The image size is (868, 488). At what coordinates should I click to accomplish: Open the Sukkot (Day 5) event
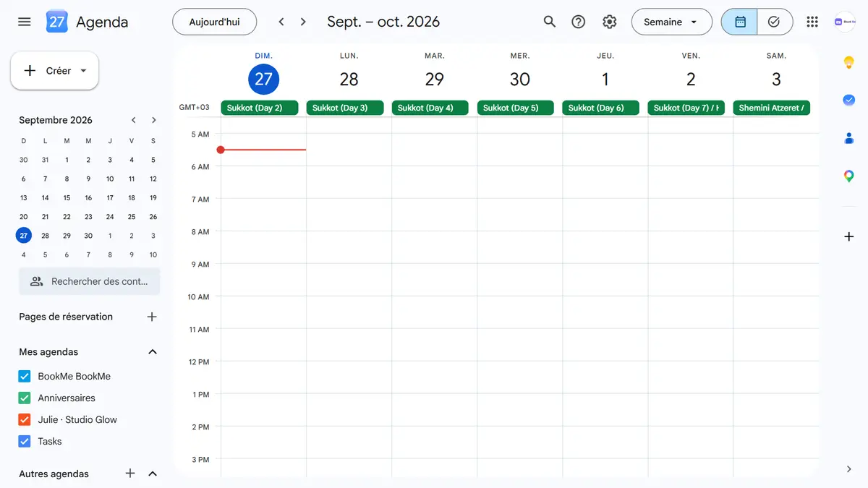pos(516,108)
